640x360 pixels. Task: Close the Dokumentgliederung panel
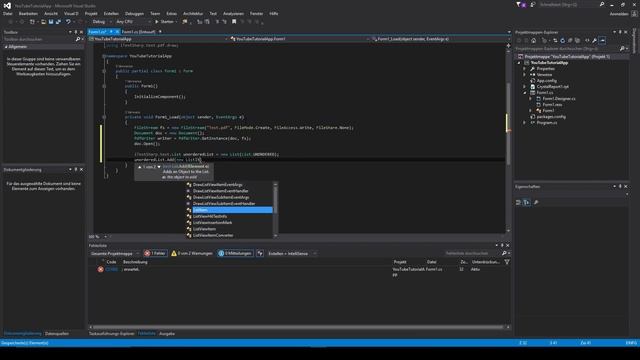81,169
